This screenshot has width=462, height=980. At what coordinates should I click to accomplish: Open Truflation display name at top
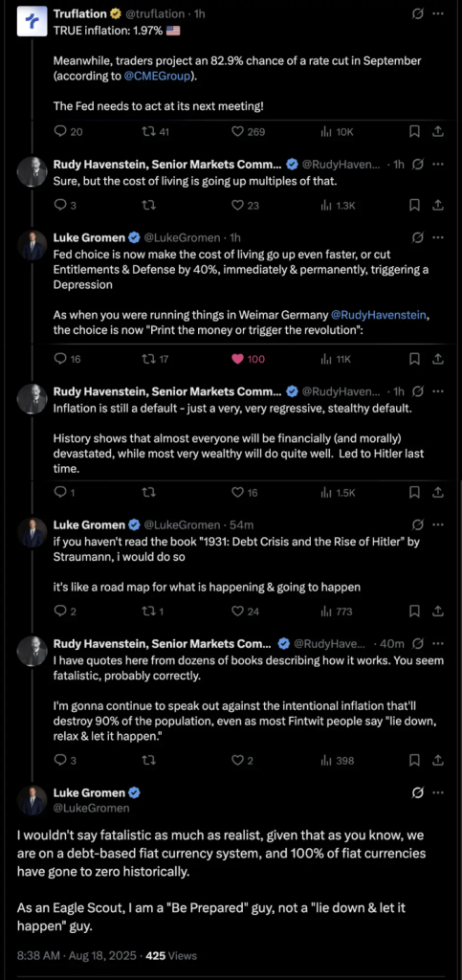coord(80,13)
